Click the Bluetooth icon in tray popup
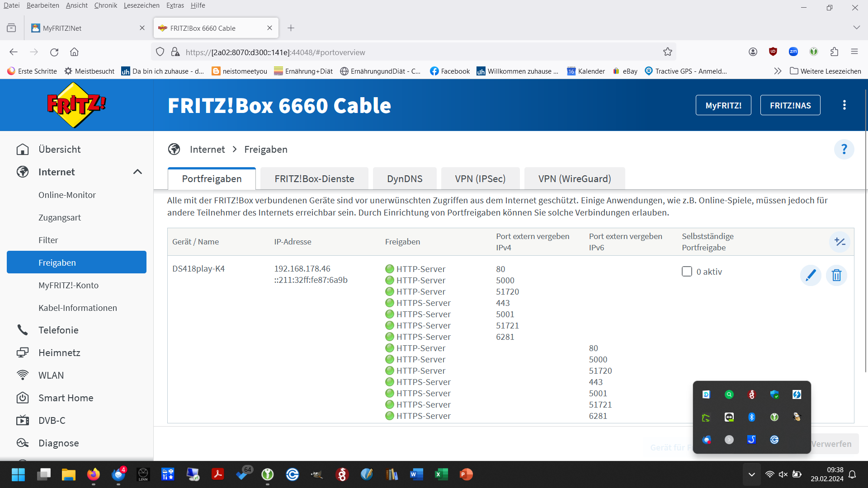868x488 pixels. 751,417
